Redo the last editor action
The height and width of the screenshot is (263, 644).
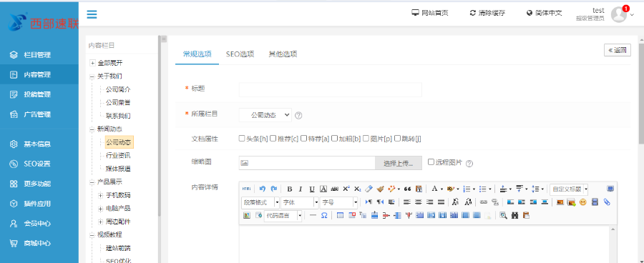[x=273, y=189]
